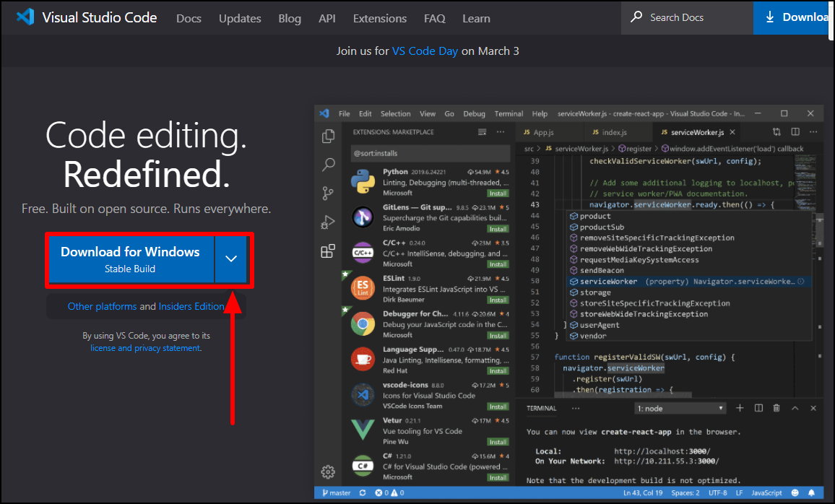Viewport: 835px width, 504px height.
Task: Click the Search Docs input field
Action: click(x=688, y=17)
